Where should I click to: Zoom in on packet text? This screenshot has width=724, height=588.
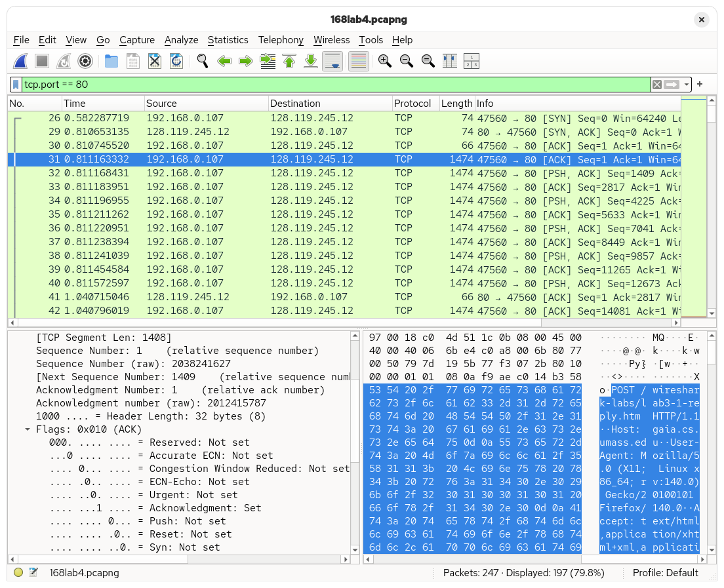coord(385,62)
